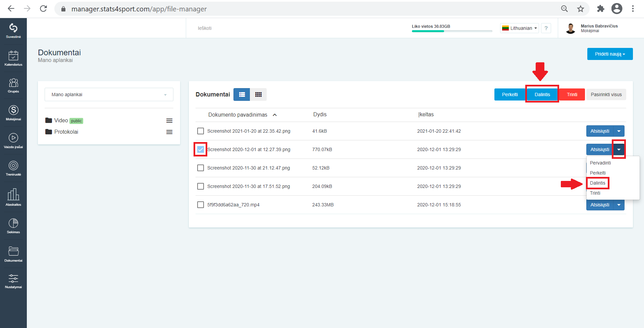Screen dimensions: 644x328
Task: Bookmark this page with the star icon
Action: tap(581, 9)
